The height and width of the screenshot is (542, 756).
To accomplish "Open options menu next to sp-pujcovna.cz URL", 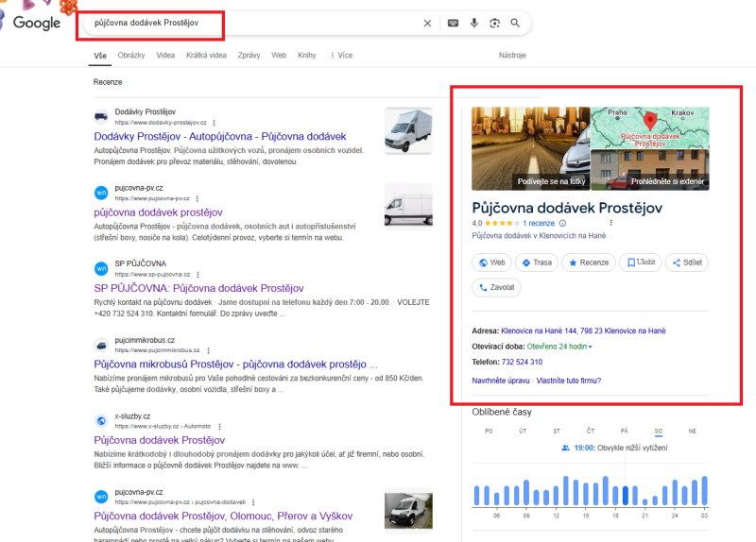I will [198, 275].
